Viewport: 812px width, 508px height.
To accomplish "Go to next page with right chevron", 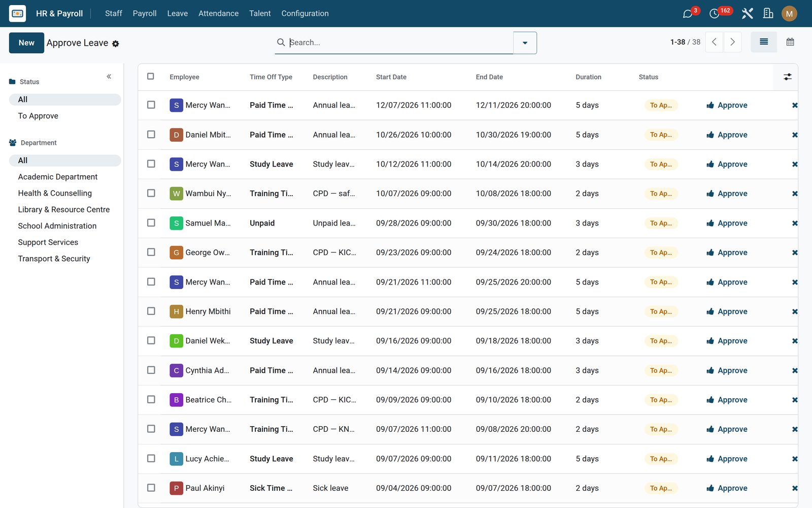I will pos(732,42).
